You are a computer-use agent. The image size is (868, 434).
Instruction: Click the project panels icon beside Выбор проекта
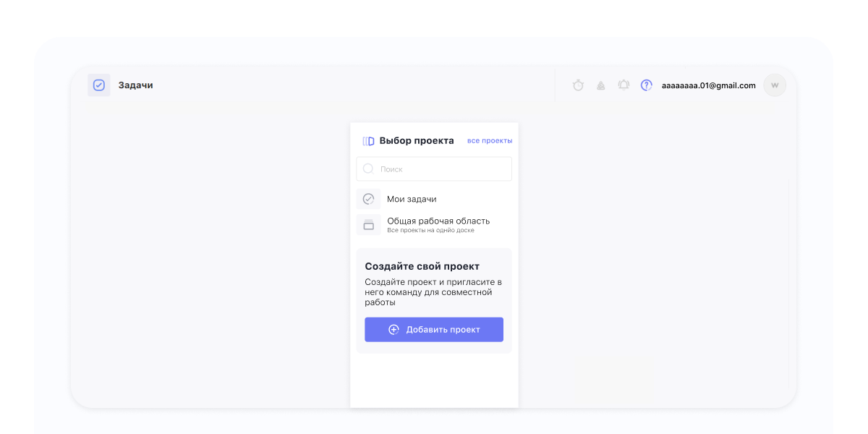tap(368, 141)
